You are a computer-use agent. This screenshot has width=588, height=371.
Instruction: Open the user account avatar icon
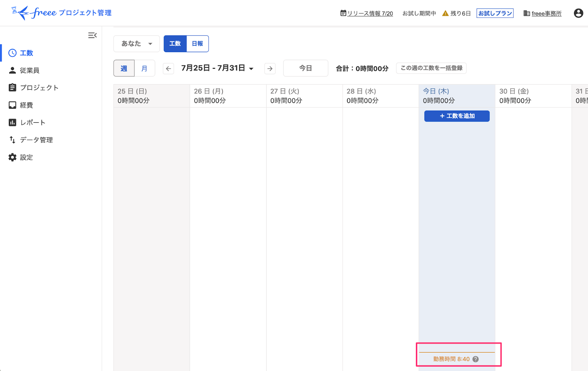click(x=578, y=13)
